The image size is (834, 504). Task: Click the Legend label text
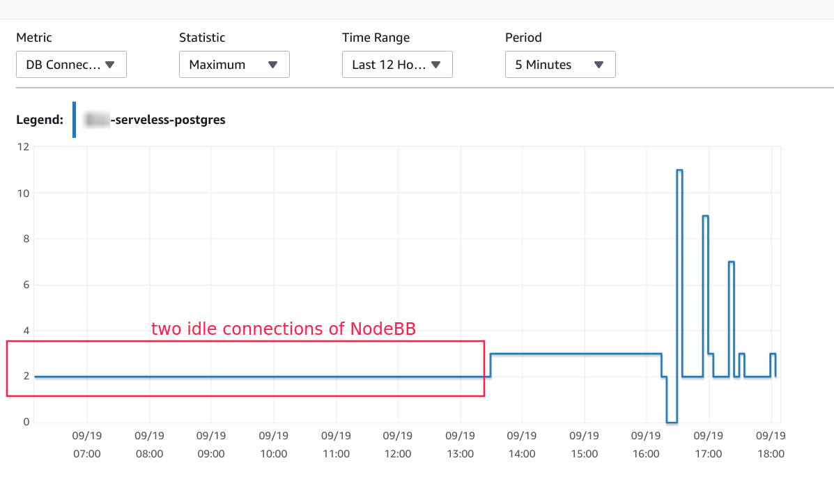pyautogui.click(x=40, y=119)
